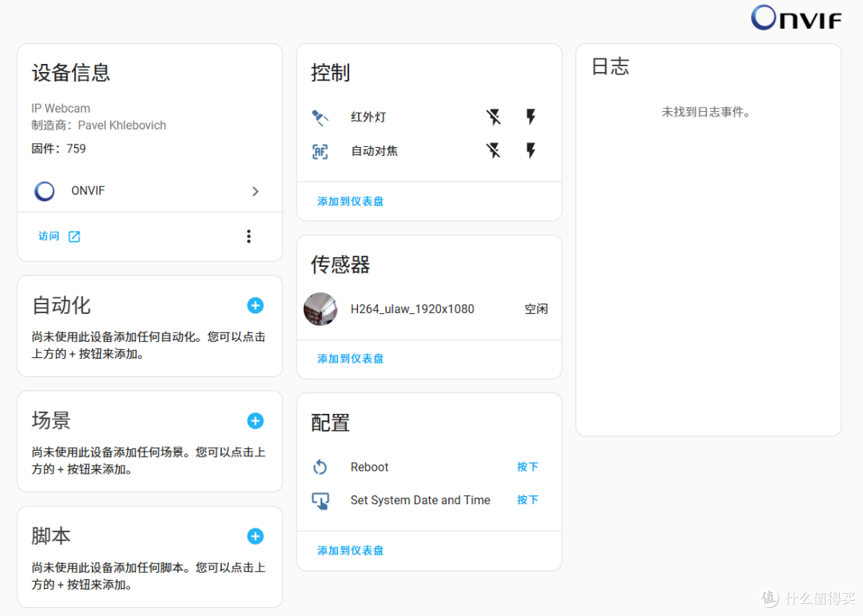The height and width of the screenshot is (616, 863).
Task: Click 添加到仪表盘 in the 传感器 card
Action: coord(351,359)
